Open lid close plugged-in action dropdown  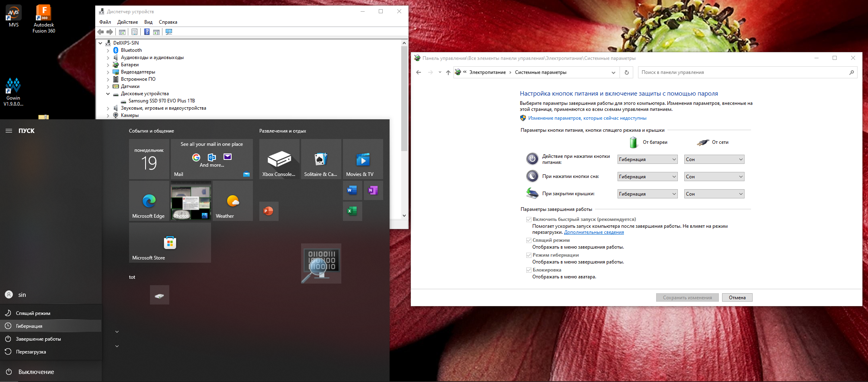(714, 194)
